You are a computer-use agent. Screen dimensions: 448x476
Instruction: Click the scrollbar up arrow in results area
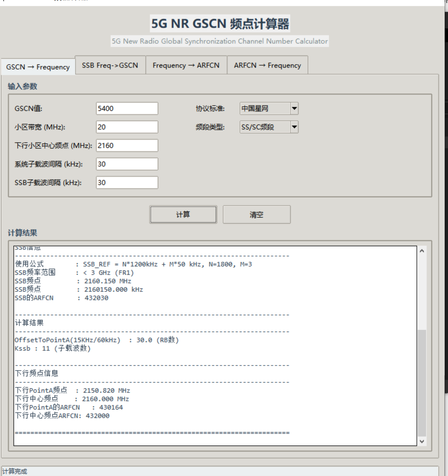tap(423, 250)
